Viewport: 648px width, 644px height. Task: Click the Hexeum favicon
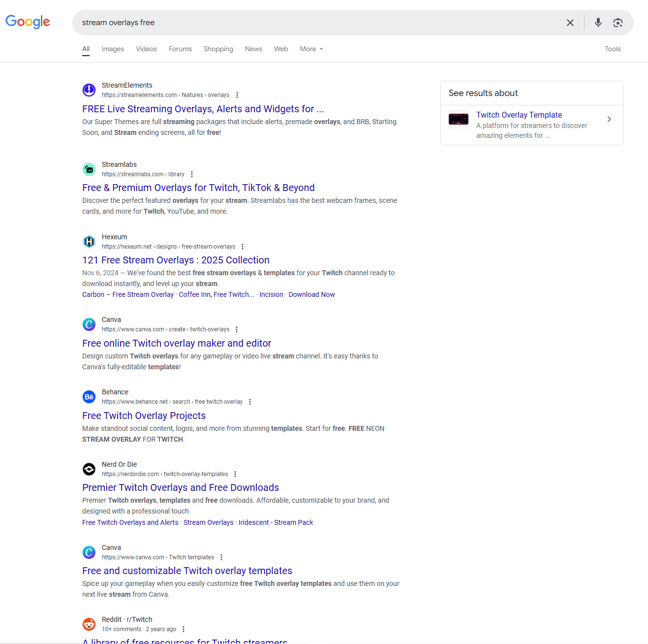coord(89,242)
